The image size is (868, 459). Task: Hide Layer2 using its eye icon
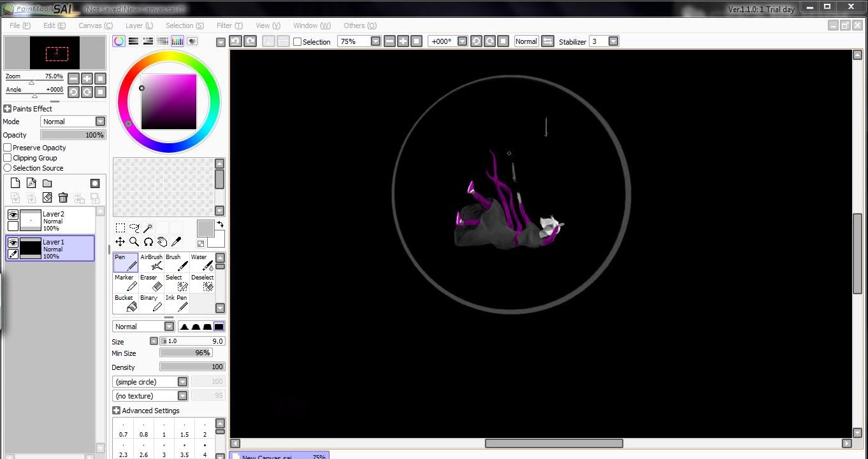(13, 215)
